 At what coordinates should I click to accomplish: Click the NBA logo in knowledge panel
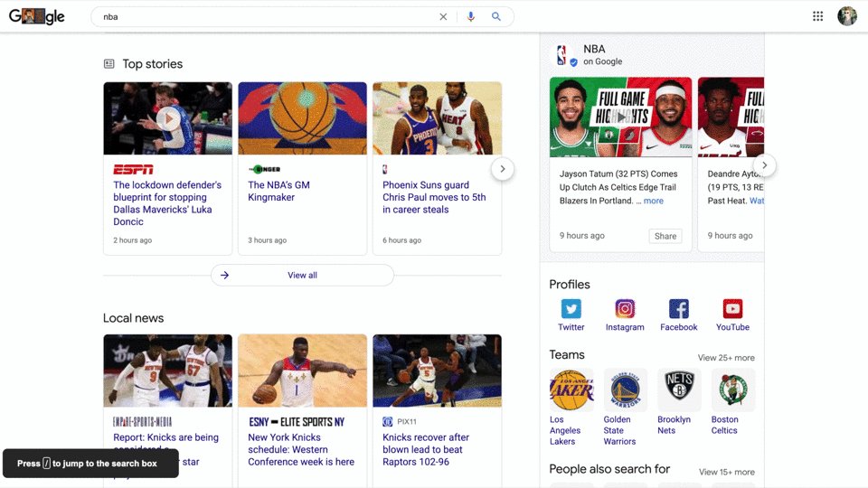click(x=562, y=55)
